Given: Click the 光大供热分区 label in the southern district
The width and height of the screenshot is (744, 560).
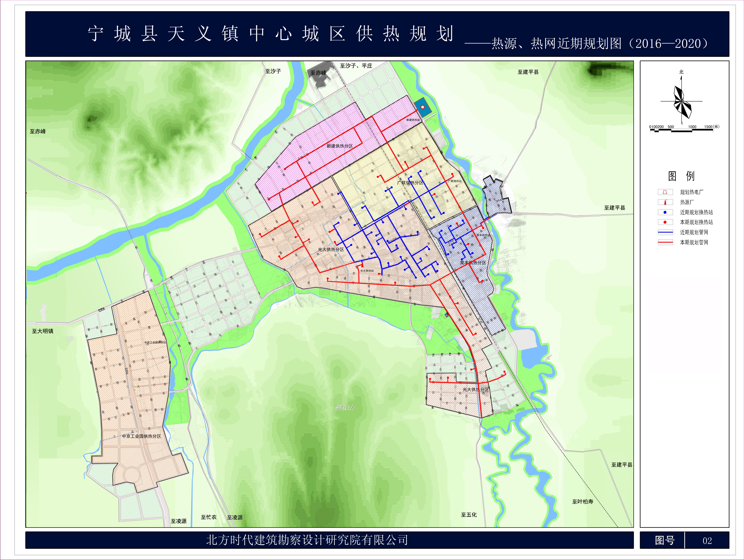Looking at the screenshot, I should point(476,389).
